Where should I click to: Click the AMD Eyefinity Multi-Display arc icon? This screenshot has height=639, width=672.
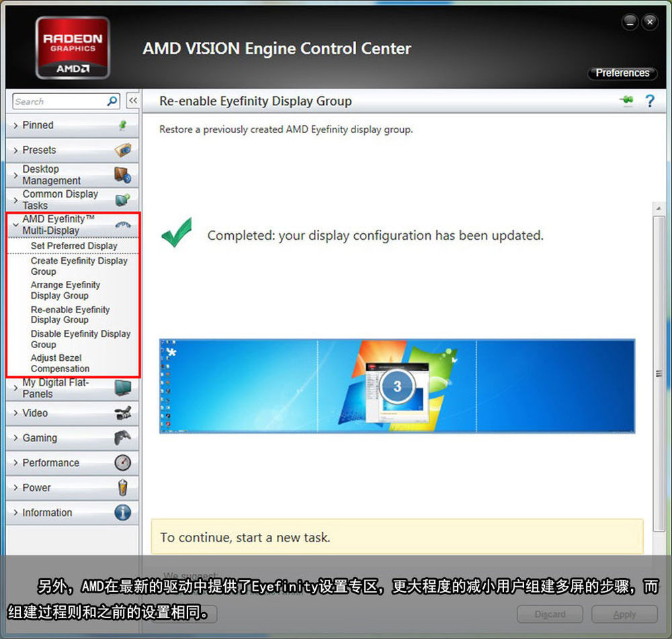[123, 224]
